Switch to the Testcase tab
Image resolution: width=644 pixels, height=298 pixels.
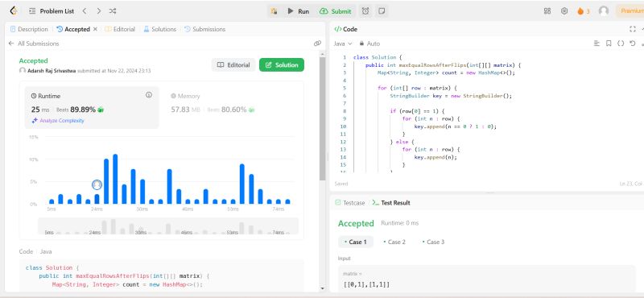(350, 203)
